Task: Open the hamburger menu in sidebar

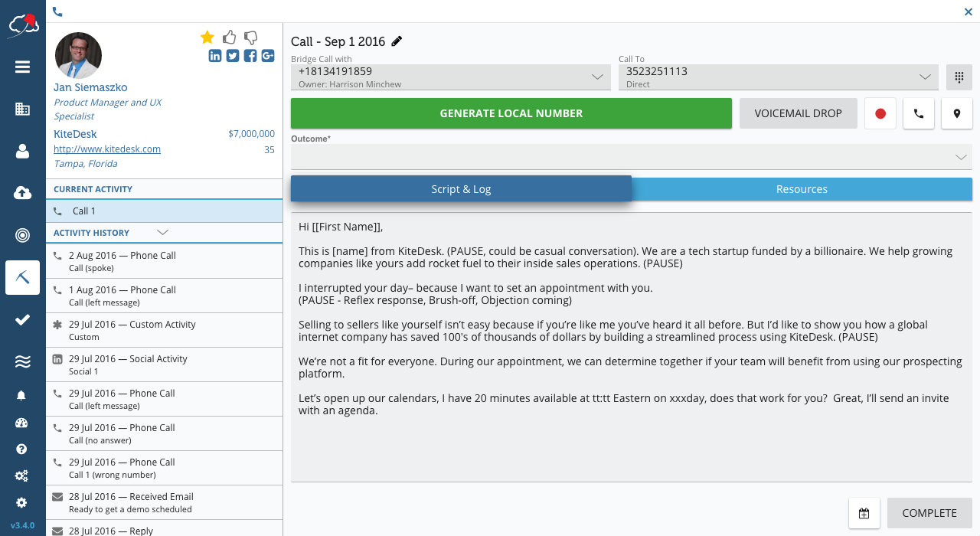Action: 22,67
